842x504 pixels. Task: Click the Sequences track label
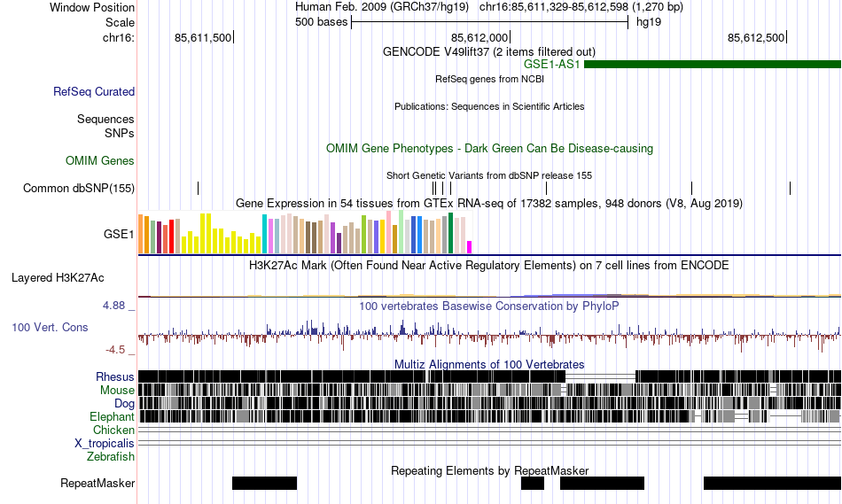pos(105,120)
